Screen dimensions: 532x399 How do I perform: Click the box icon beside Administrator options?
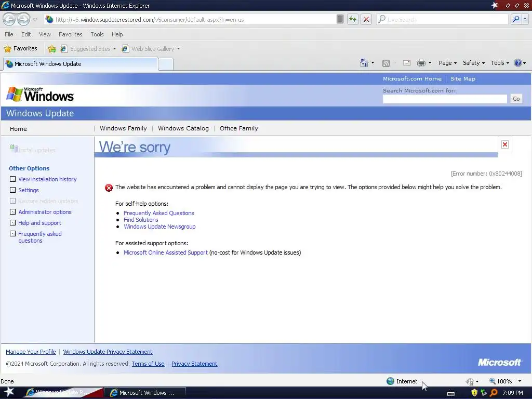pos(12,211)
